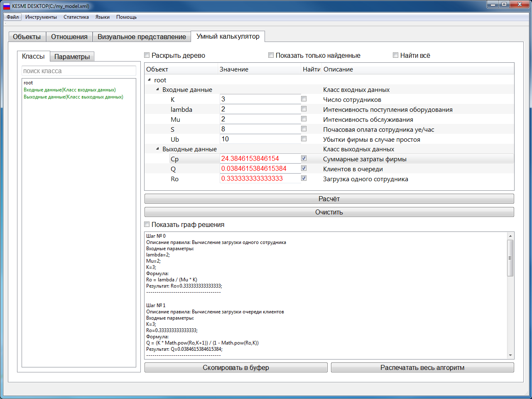Open the Файл menu
This screenshot has width=532, height=399.
tap(12, 17)
